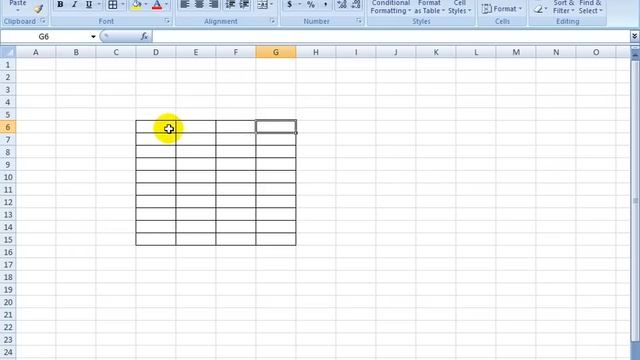Select row 15 header
This screenshot has width=640, height=360.
coord(8,240)
